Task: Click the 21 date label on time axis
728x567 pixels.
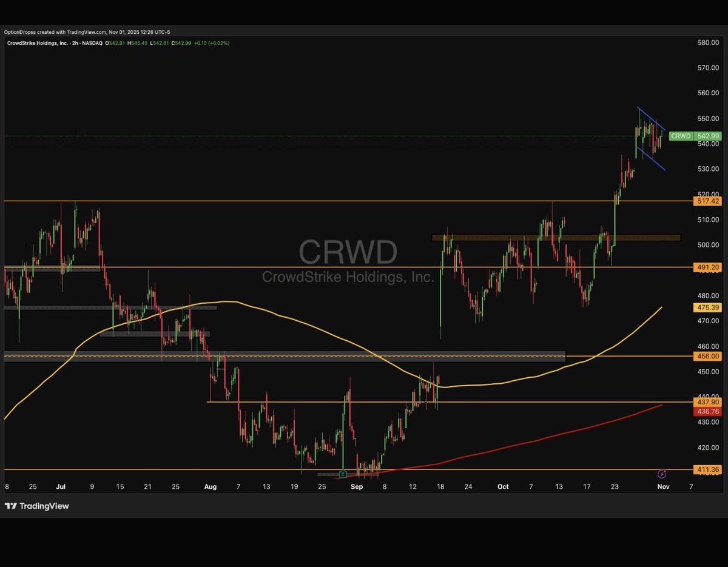Action: click(147, 486)
